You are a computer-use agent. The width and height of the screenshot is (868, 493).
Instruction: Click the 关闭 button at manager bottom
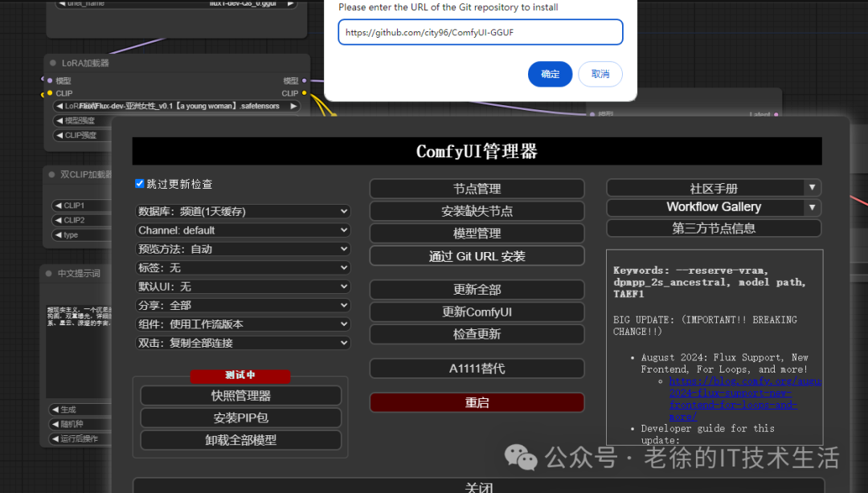[x=479, y=486]
